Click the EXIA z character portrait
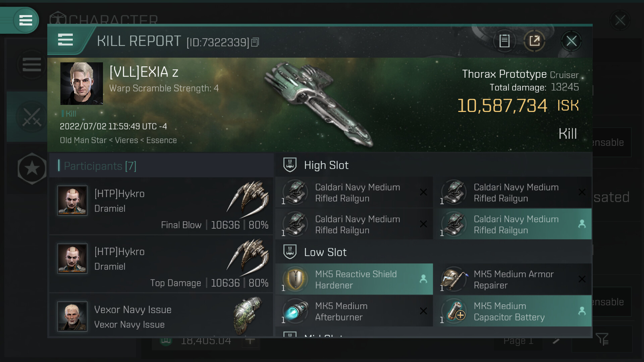Viewport: 644px width, 362px height. [82, 83]
